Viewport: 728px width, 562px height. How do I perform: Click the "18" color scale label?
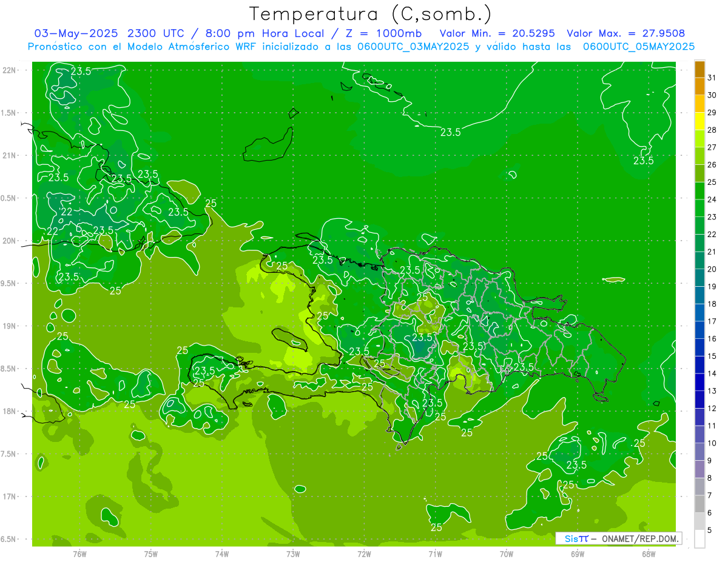pos(712,303)
